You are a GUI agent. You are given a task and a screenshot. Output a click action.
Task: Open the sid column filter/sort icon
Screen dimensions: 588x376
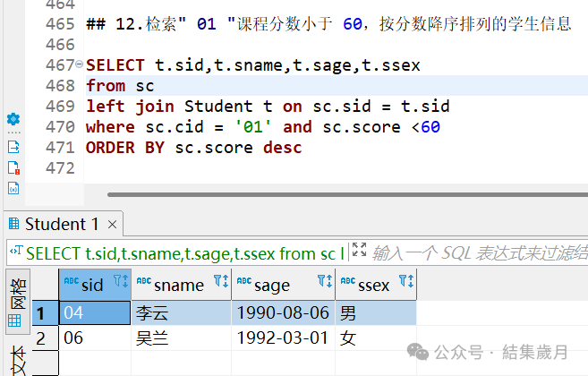[x=121, y=281]
